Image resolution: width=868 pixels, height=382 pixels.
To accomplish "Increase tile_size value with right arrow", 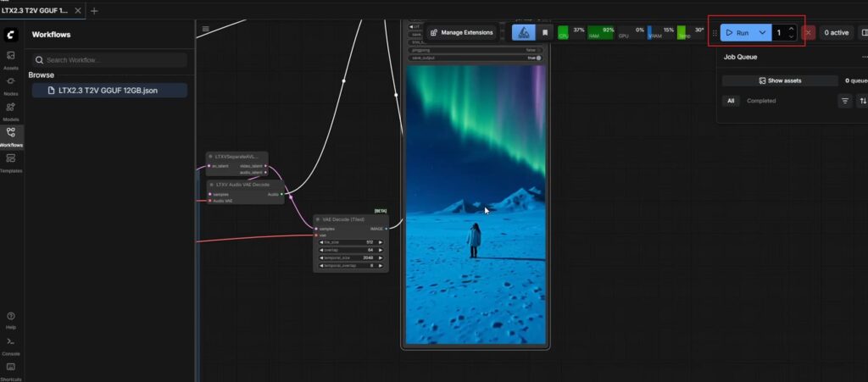I will coord(381,242).
